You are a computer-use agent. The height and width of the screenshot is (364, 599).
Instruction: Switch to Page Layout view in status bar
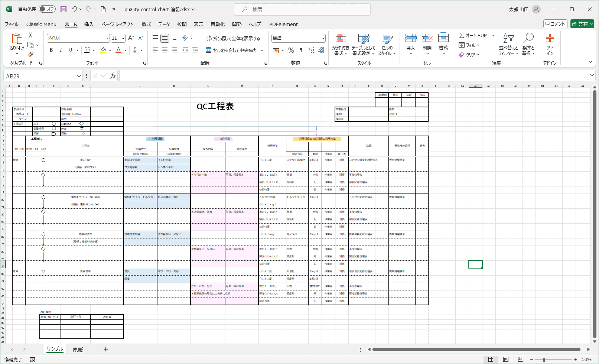(x=506, y=359)
